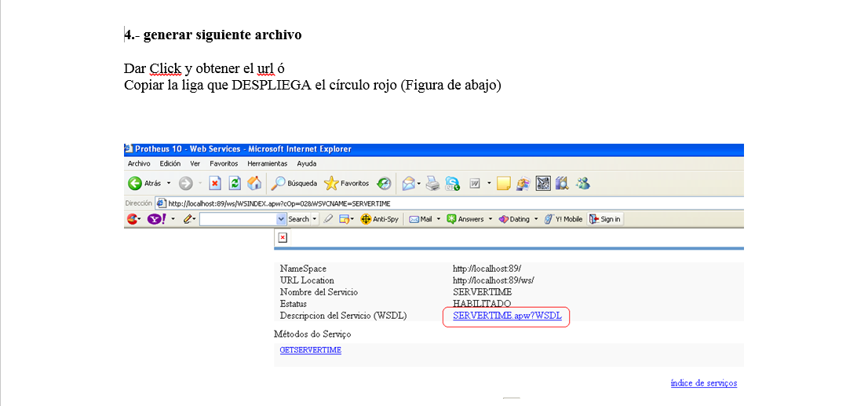Viewport: 868px width, 406px height.
Task: Click the grey forward arrow button
Action: 185,183
